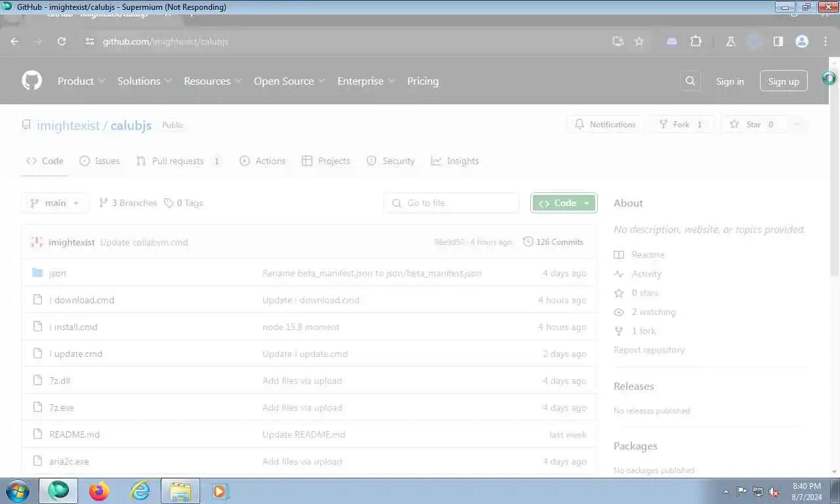
Task: Switch to the Insights tab
Action: pos(455,161)
